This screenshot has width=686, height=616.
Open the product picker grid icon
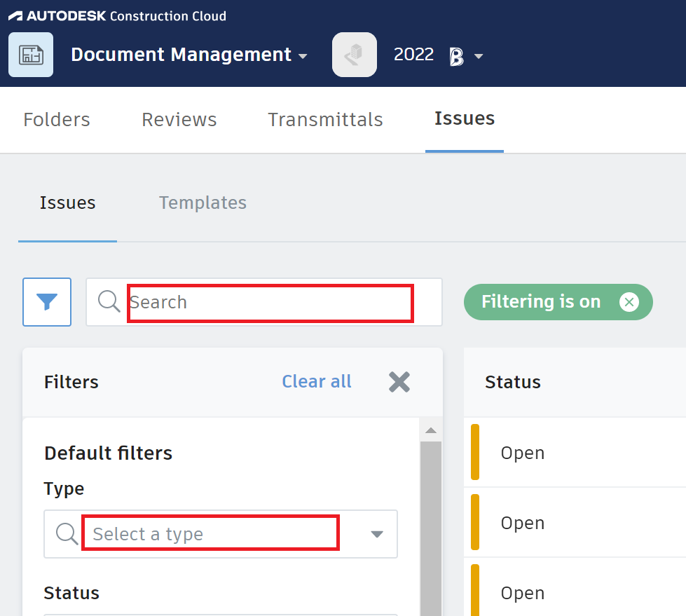pyautogui.click(x=31, y=54)
